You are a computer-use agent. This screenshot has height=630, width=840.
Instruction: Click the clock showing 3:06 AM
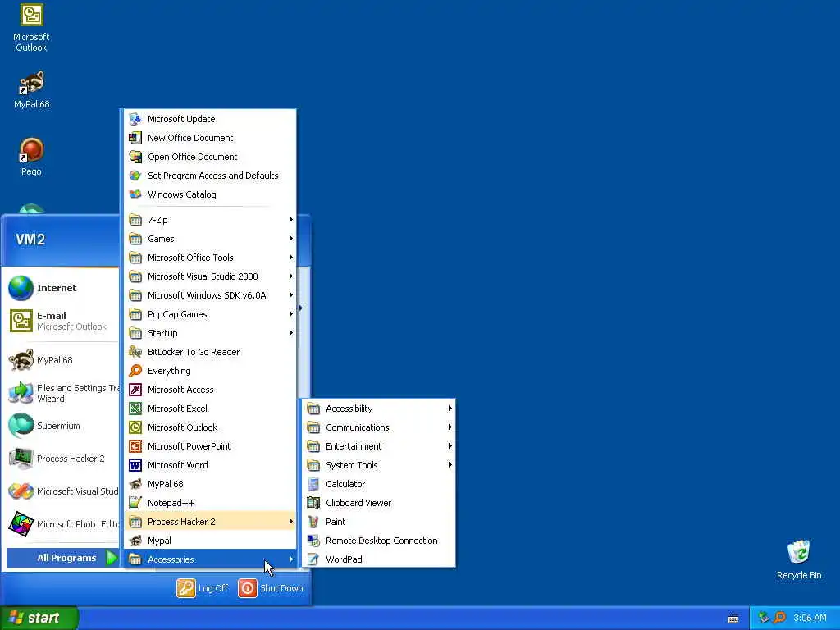[x=810, y=618]
